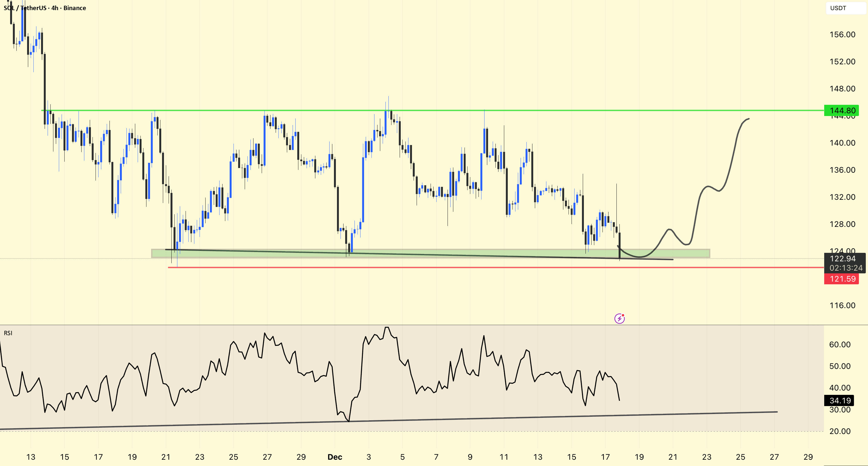
Task: Select the red 121.59 price label
Action: 841,279
